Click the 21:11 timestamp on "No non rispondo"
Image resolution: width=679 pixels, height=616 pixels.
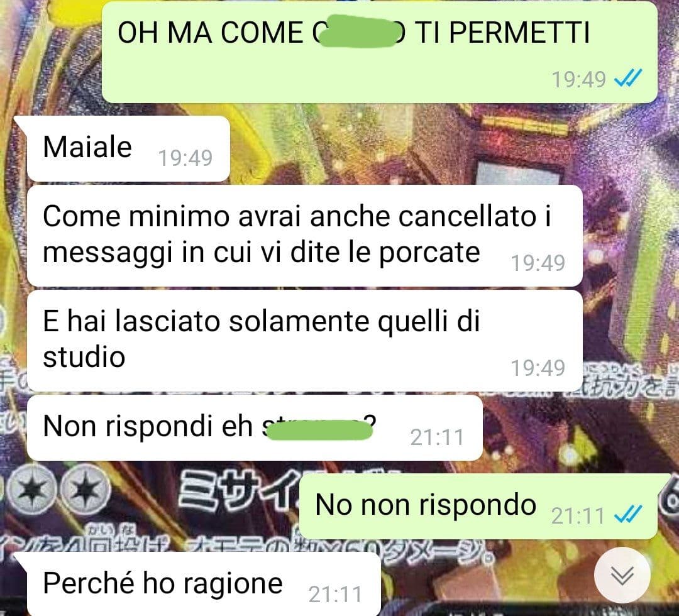[578, 515]
